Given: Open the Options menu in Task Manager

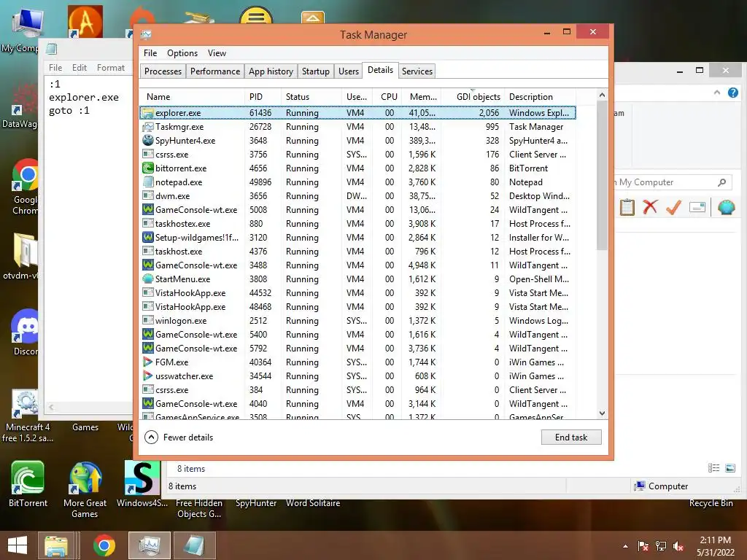Looking at the screenshot, I should click(182, 53).
